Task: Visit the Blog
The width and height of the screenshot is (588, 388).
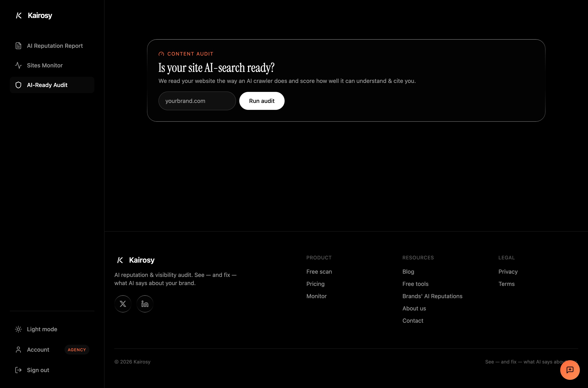Action: pos(408,272)
